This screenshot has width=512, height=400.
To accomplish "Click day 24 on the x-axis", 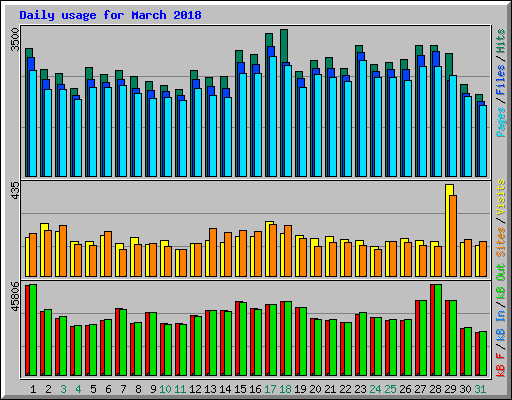I will (x=375, y=389).
